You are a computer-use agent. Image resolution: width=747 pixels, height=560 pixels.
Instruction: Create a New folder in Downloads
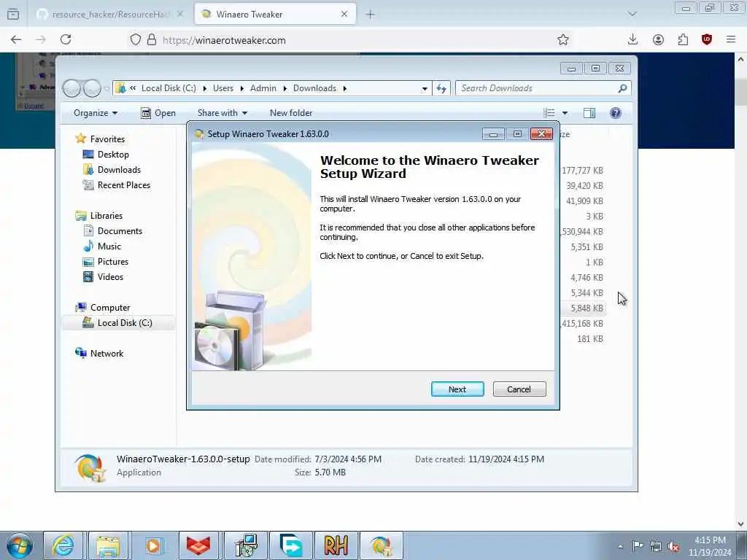tap(291, 113)
